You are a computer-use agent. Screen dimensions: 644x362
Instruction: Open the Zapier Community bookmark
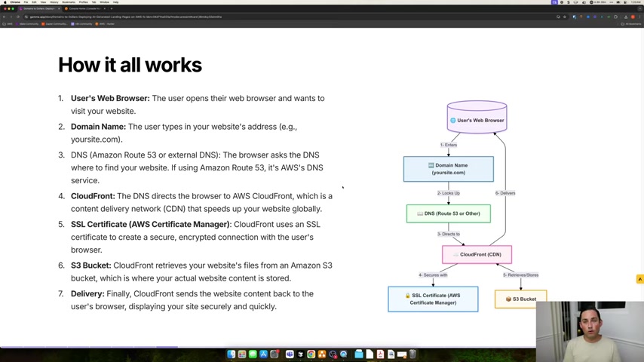click(54, 24)
